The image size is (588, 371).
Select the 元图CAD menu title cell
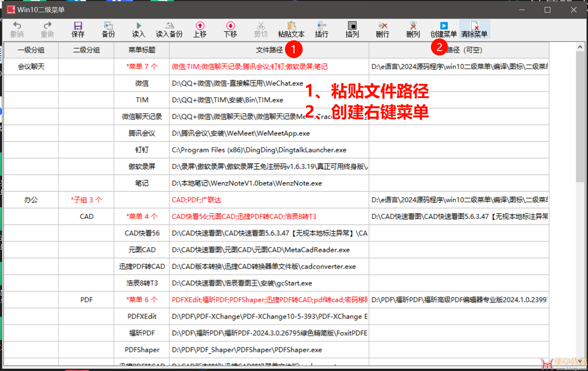(x=142, y=250)
